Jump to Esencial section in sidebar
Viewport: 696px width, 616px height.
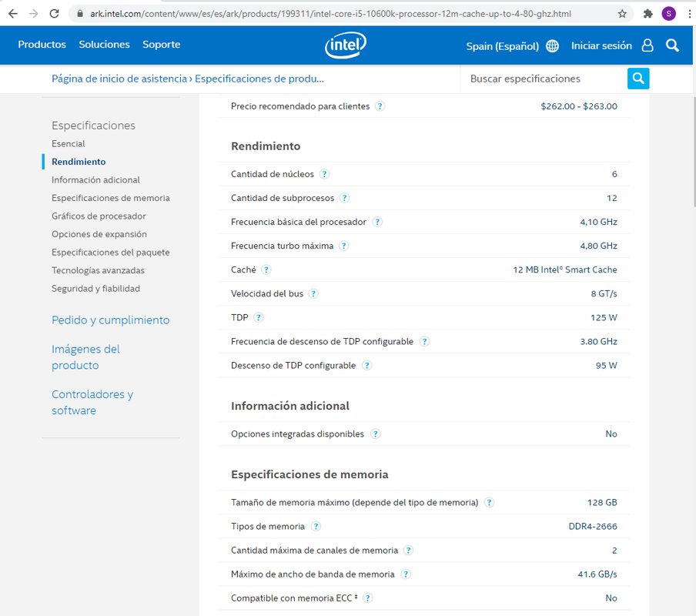click(x=68, y=144)
